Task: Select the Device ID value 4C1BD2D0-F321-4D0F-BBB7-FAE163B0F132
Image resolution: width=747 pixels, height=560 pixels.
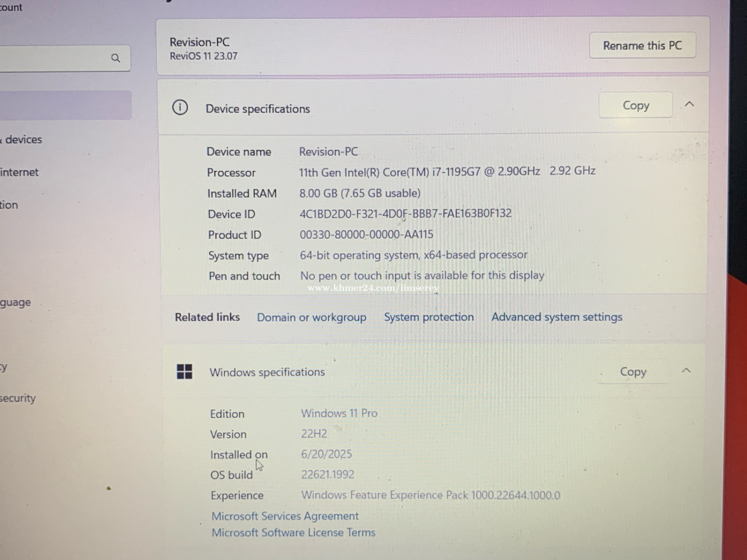Action: click(x=405, y=214)
